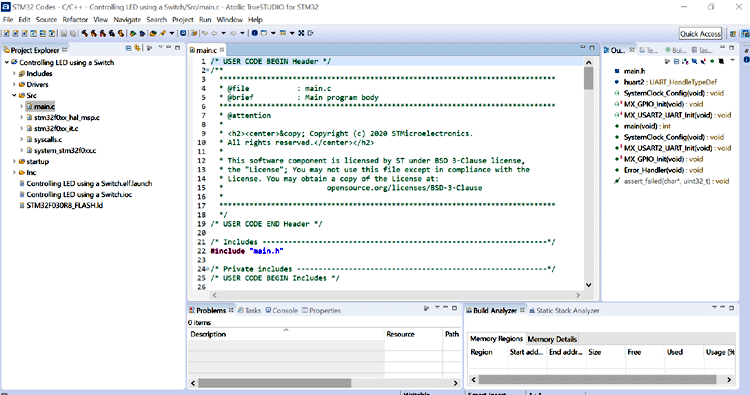Click Collapse All in the Outline toolbar
This screenshot has width=750, height=395.
[676, 61]
